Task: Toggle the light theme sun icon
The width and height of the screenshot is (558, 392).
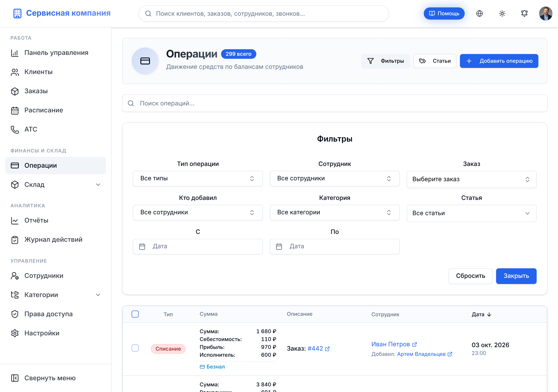Action: coord(502,14)
